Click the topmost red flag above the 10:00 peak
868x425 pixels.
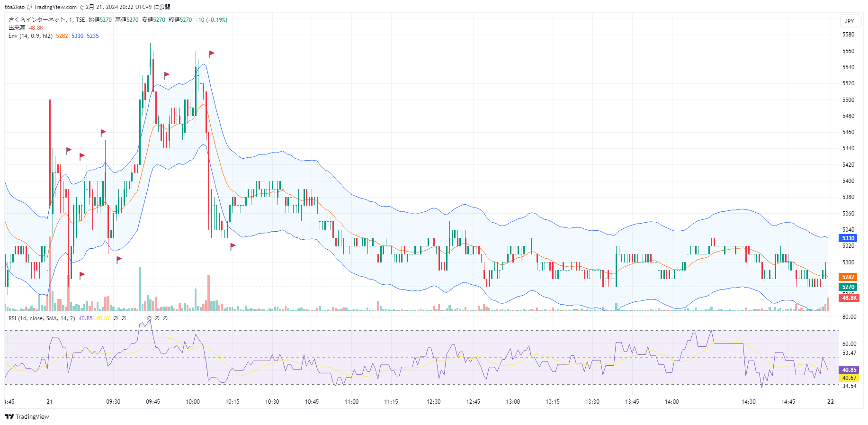[212, 54]
